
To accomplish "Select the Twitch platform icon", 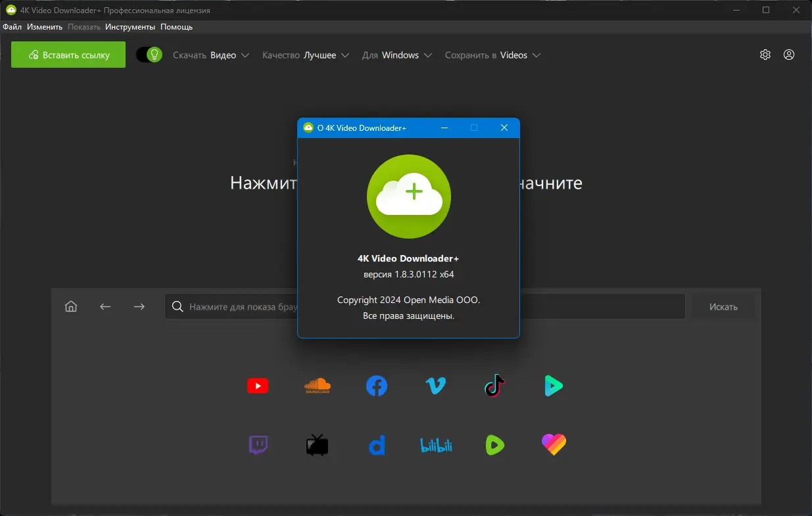I will click(x=258, y=444).
